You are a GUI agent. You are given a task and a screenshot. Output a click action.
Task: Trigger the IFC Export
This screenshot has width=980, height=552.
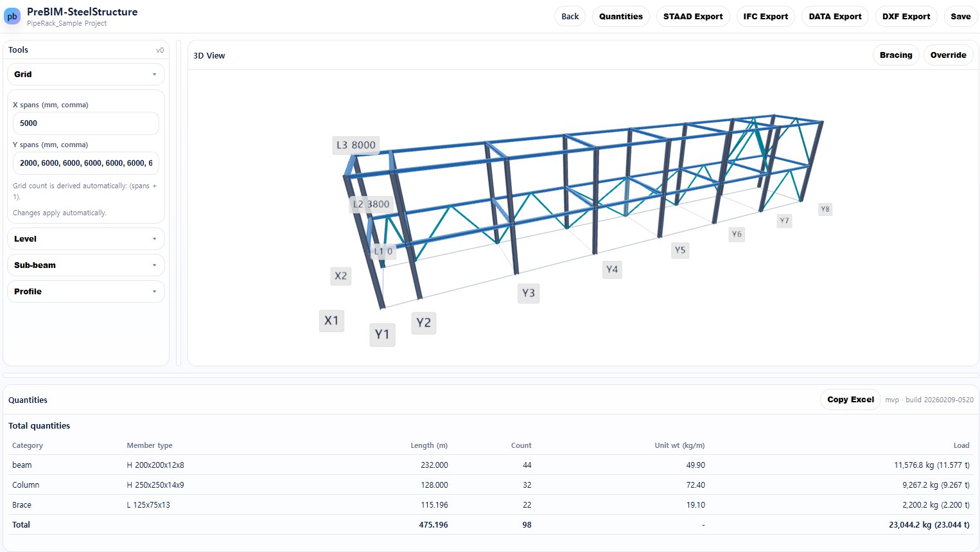coord(766,16)
